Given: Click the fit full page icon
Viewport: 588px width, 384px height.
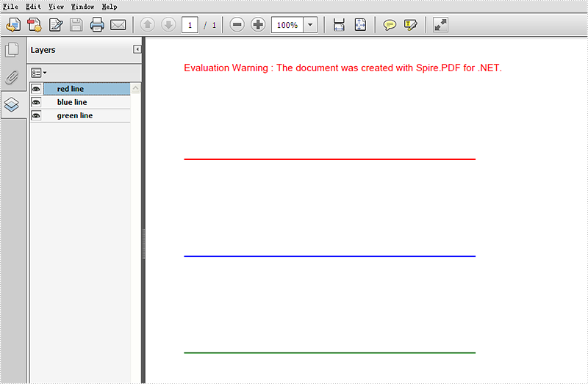Looking at the screenshot, I should (x=360, y=25).
